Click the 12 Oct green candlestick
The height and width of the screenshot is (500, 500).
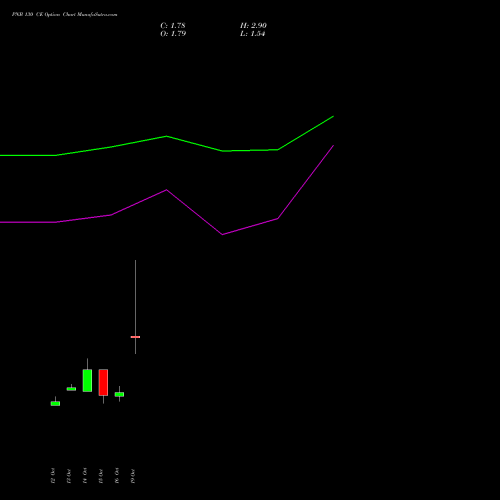tap(55, 403)
